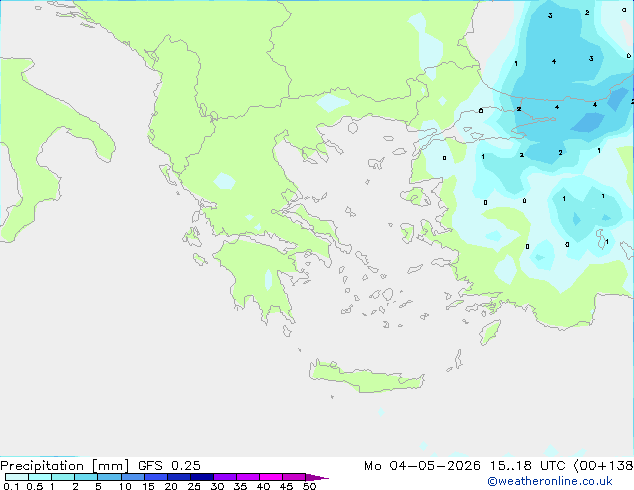Click the '(00+138' forecast offset text

pyautogui.click(x=603, y=466)
